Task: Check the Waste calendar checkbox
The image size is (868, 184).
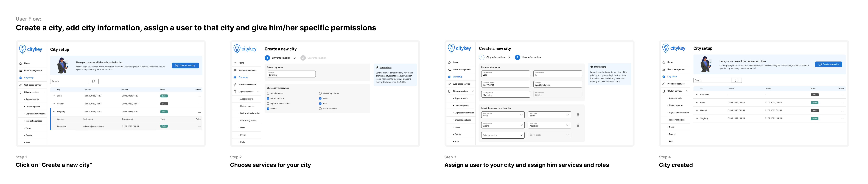Action: tap(320, 109)
